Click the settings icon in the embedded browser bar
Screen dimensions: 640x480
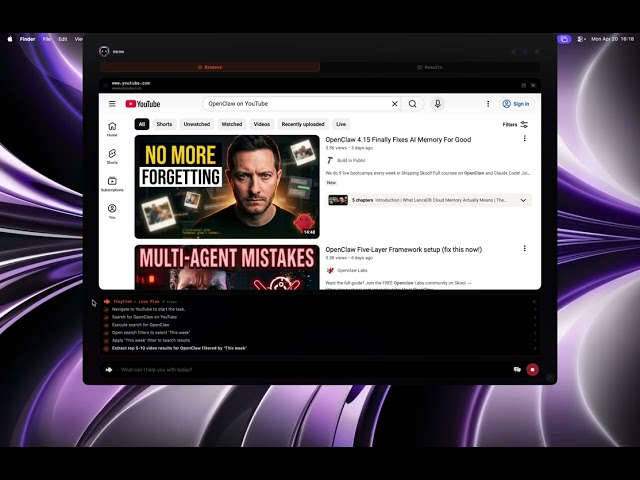point(523,85)
